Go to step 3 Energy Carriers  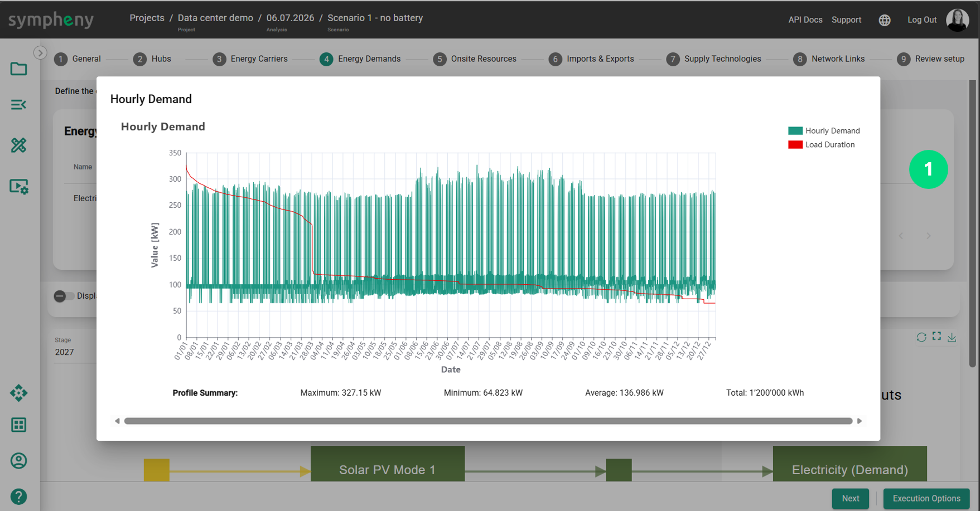pos(250,59)
